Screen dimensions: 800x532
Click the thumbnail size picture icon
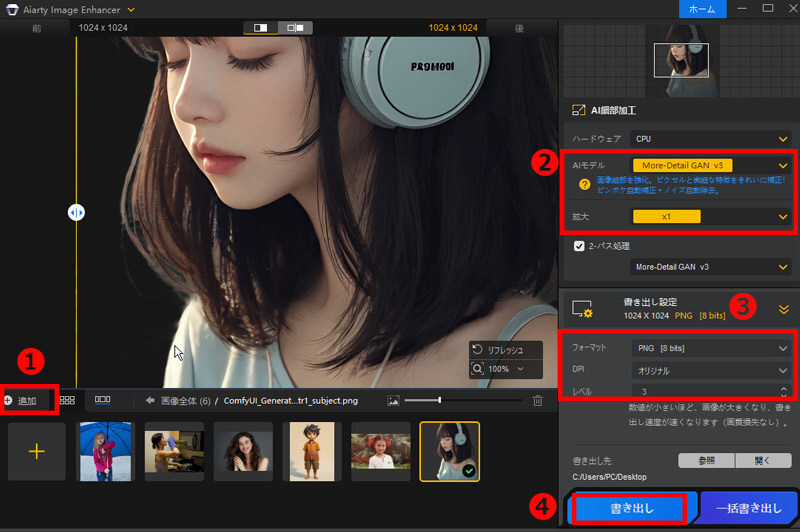[393, 401]
